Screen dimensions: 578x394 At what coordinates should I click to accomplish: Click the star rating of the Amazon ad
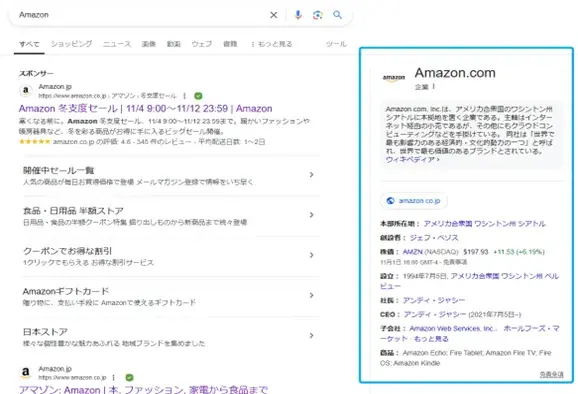(35, 142)
